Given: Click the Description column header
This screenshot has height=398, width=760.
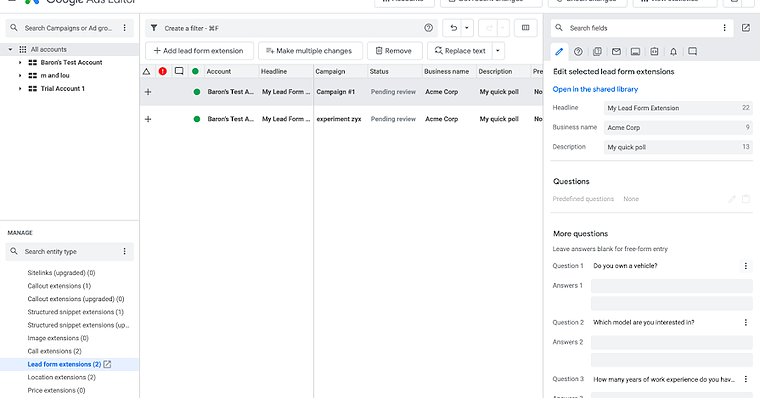Looking at the screenshot, I should (495, 71).
